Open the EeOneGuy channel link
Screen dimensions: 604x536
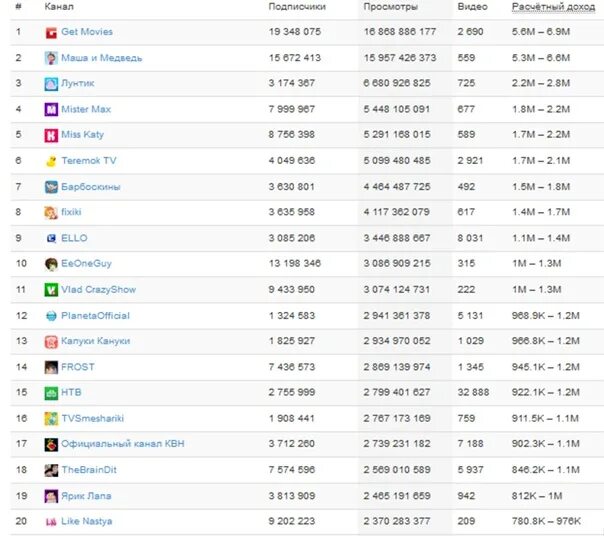(x=87, y=264)
